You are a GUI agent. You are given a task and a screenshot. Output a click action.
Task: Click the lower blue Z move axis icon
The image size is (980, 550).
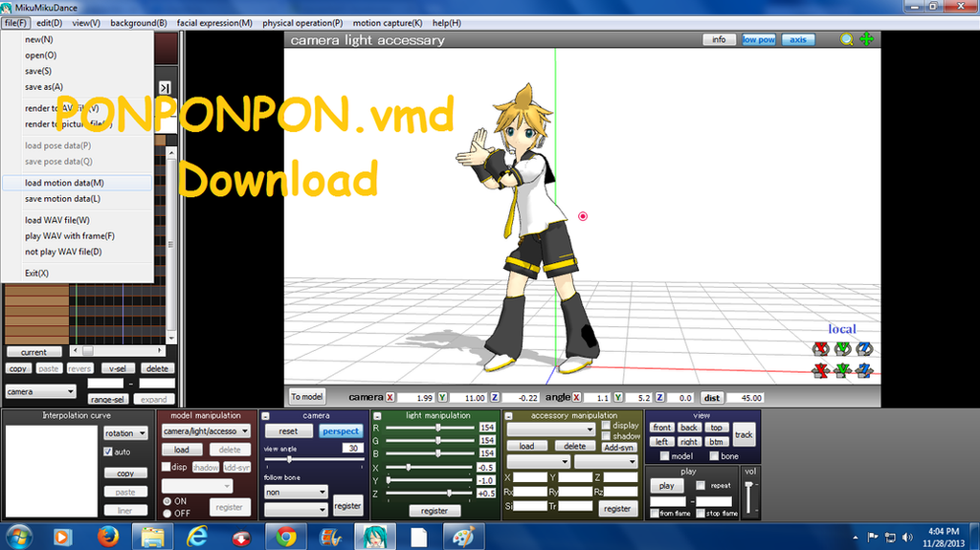pos(864,370)
